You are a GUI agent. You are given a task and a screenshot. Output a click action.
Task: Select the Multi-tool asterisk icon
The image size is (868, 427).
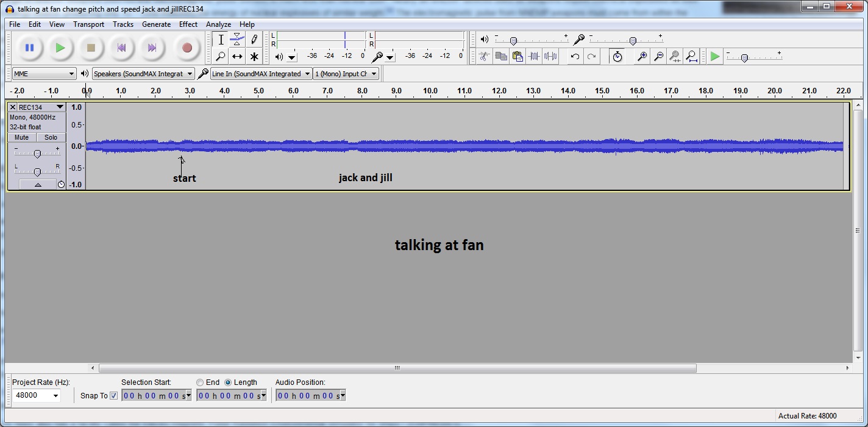pyautogui.click(x=254, y=57)
